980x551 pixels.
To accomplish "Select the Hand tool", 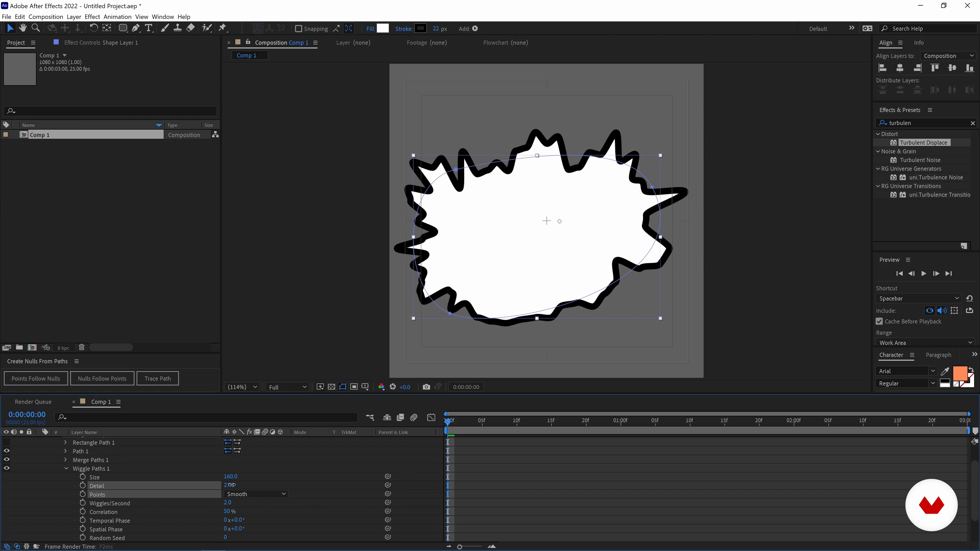I will pyautogui.click(x=23, y=28).
